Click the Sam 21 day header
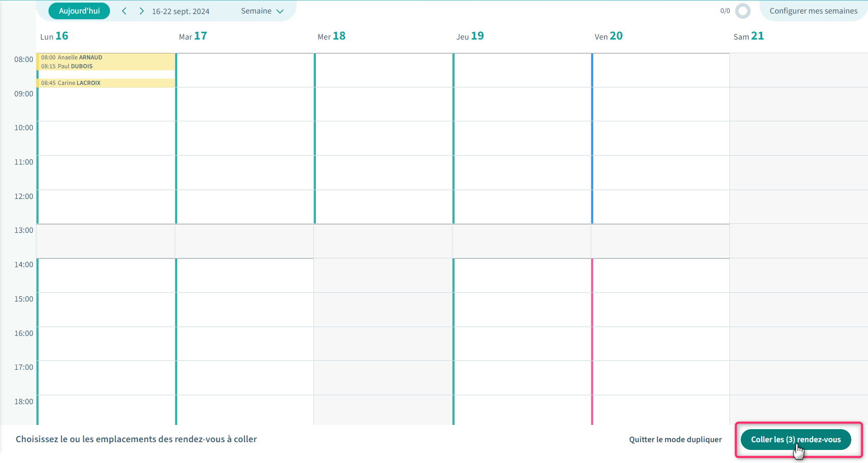 [x=748, y=36]
